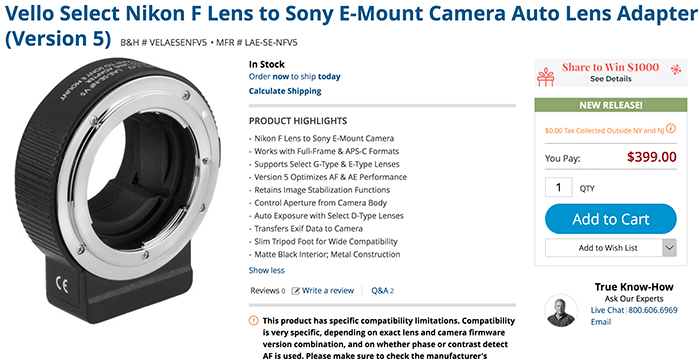Screen dimensions: 700x360
Task: Click the Vello lens adapter product image
Action: (x=118, y=190)
